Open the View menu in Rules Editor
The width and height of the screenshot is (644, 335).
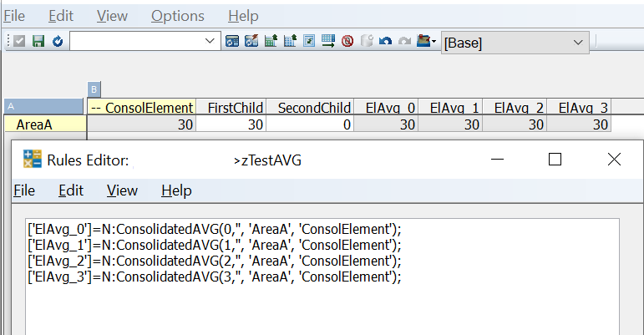[122, 190]
